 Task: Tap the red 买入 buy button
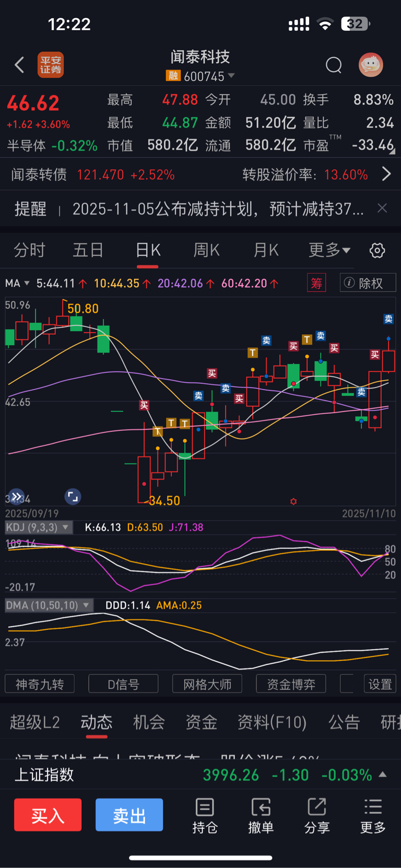point(48,815)
